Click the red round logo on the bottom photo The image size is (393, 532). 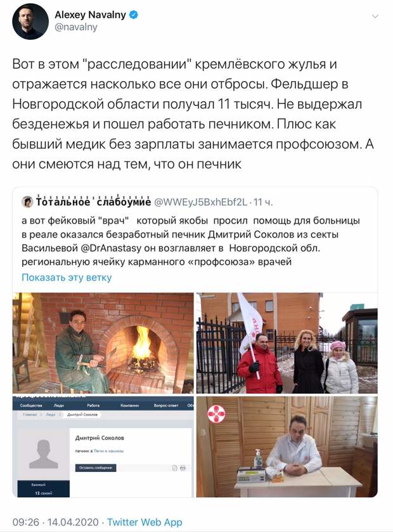216,414
